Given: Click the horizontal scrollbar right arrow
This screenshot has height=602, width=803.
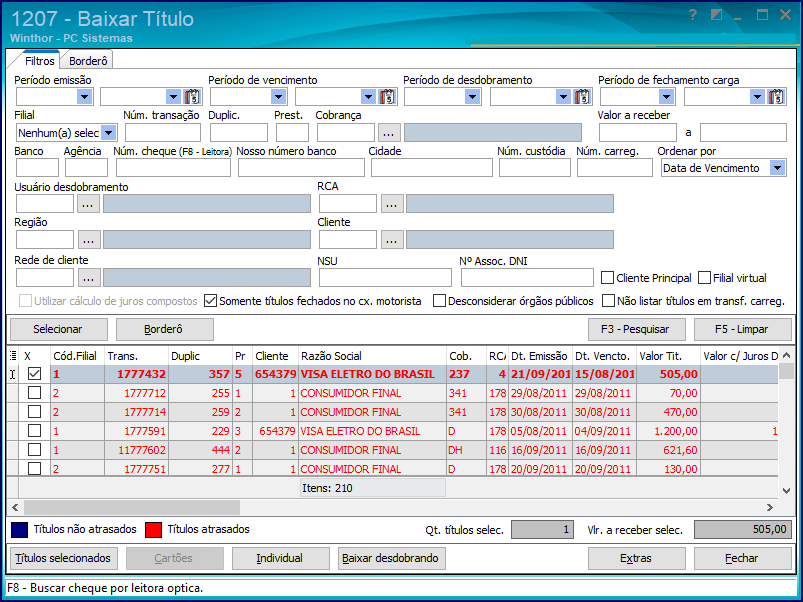Looking at the screenshot, I should pos(770,507).
